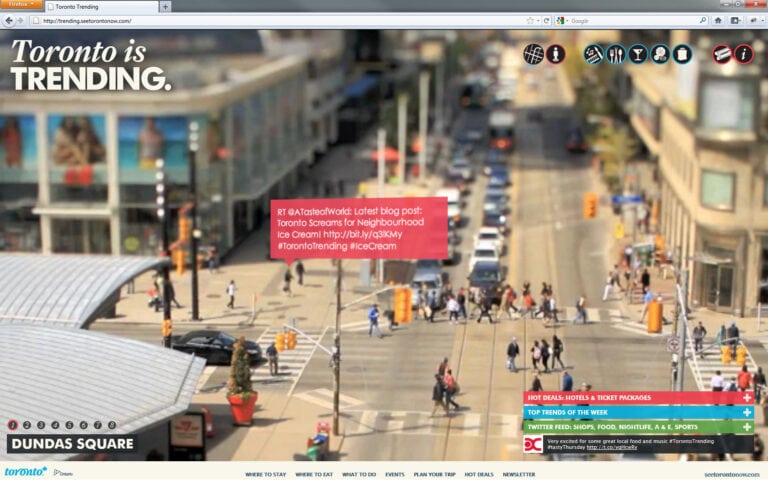Click the tweet's bit.ly link bubble

[359, 226]
